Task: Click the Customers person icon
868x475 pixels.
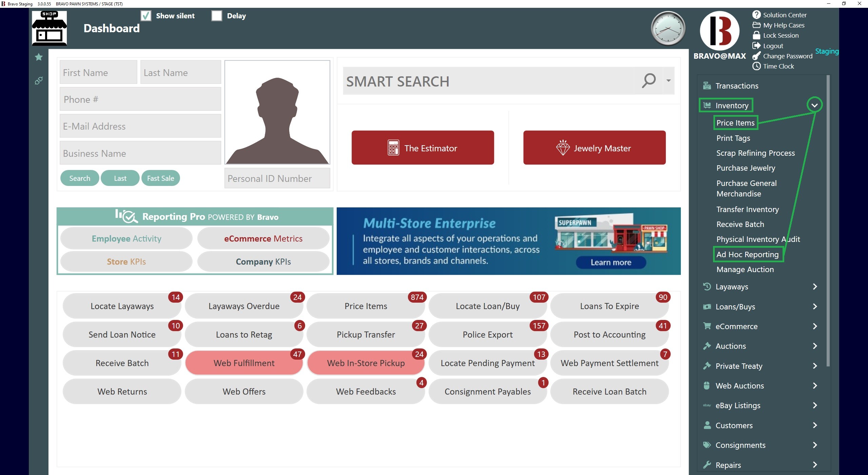Action: (x=707, y=425)
